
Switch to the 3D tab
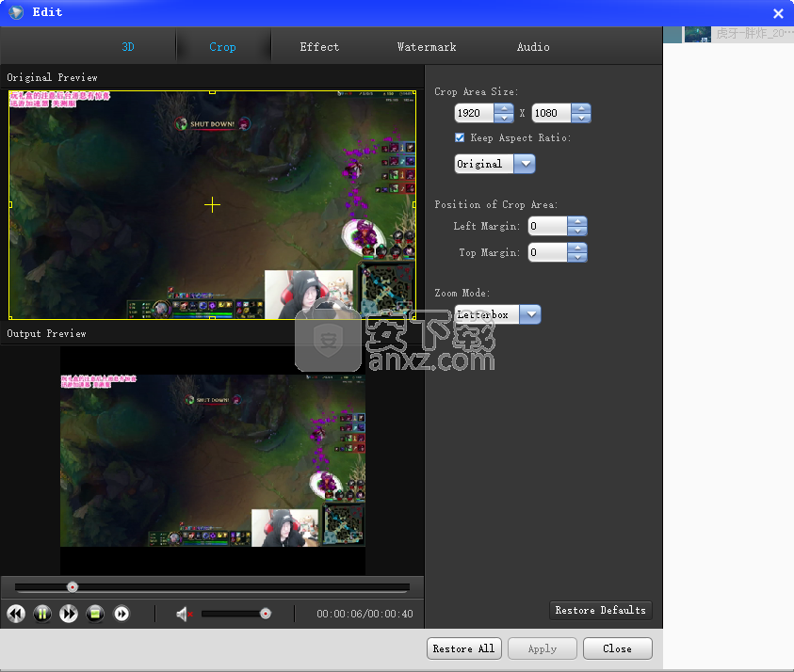pos(128,47)
